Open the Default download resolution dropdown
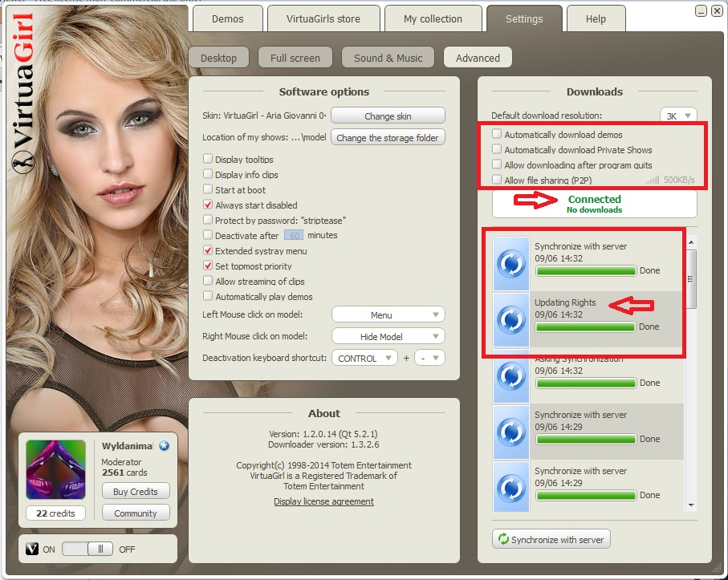Image resolution: width=728 pixels, height=580 pixels. 678,116
